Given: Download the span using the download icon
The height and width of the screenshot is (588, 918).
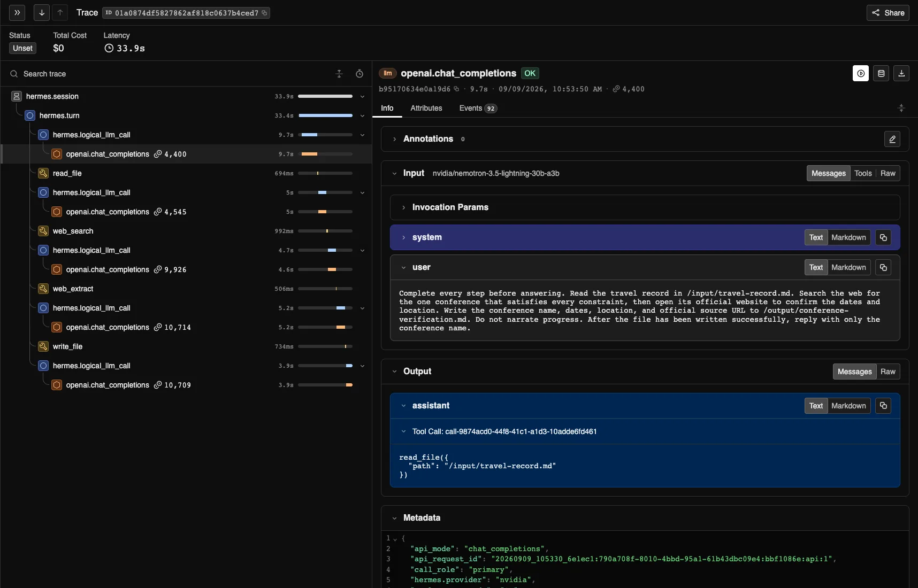Looking at the screenshot, I should [901, 73].
